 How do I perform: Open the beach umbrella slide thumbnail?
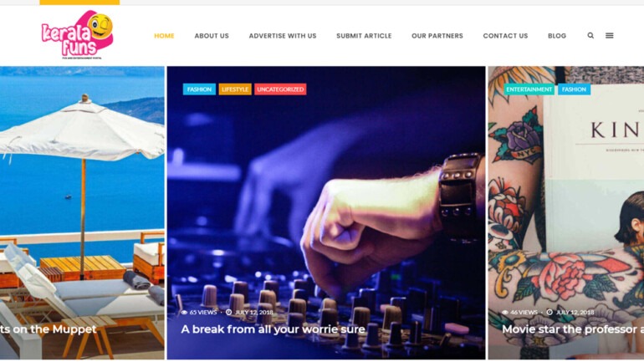pyautogui.click(x=82, y=212)
